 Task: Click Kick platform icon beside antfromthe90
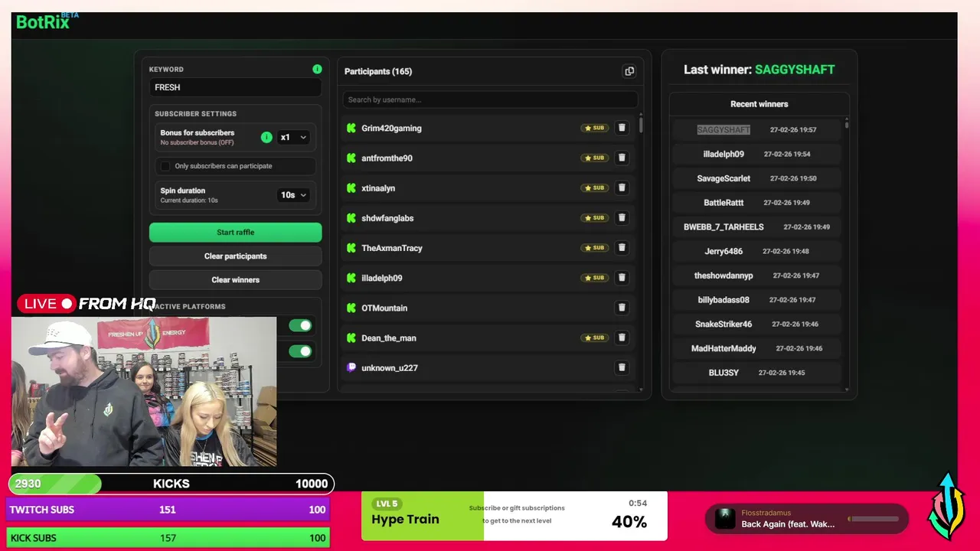coord(351,158)
